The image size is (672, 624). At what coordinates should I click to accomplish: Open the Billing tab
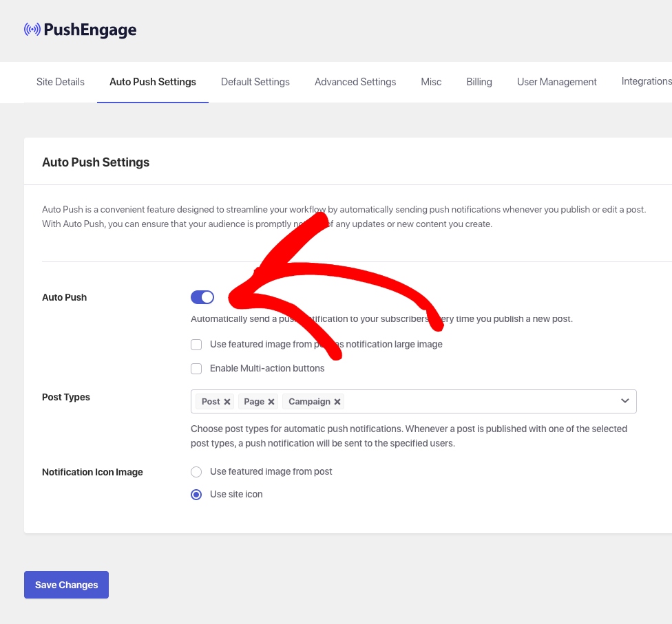479,82
